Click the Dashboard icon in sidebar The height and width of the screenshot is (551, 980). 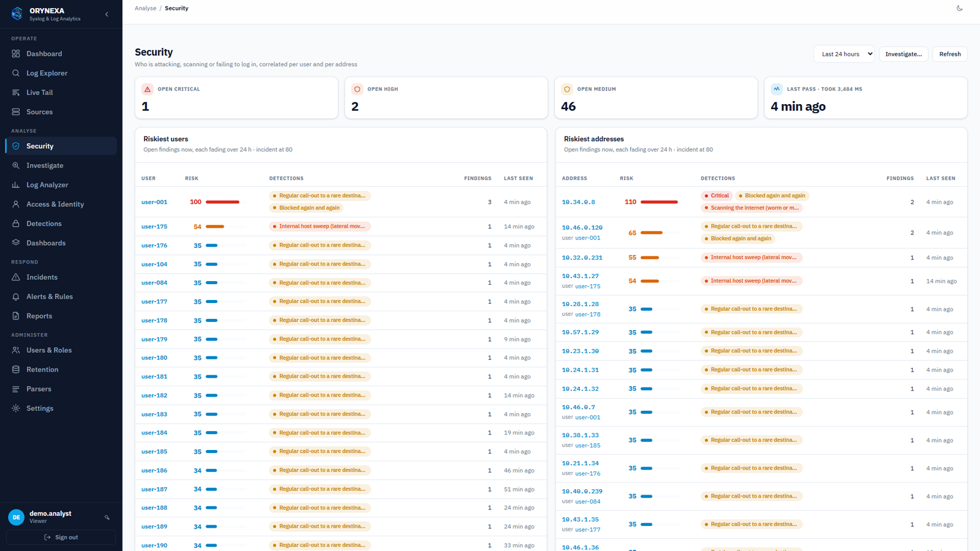click(16, 54)
